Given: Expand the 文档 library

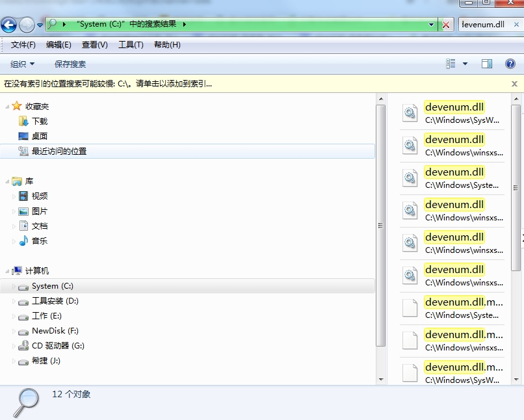Looking at the screenshot, I should pos(14,226).
